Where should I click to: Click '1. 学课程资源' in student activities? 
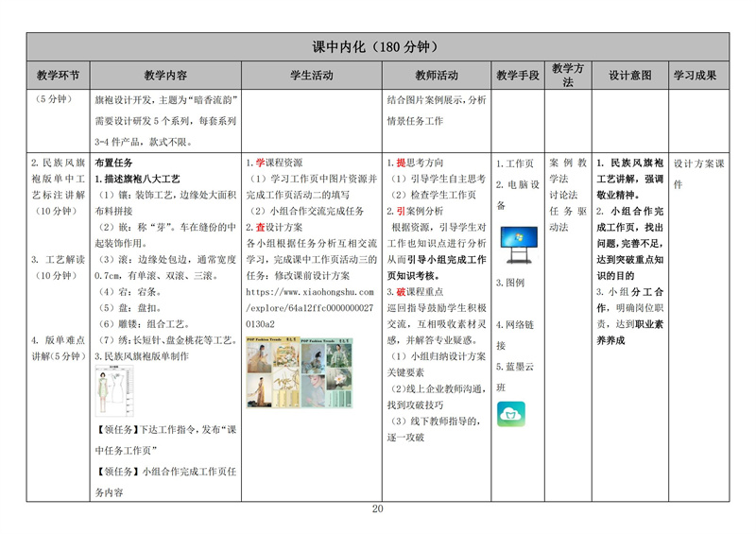tap(274, 163)
